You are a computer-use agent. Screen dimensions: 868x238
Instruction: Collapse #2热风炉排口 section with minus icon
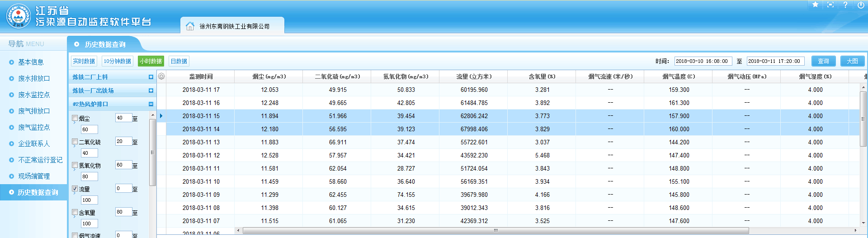point(151,104)
